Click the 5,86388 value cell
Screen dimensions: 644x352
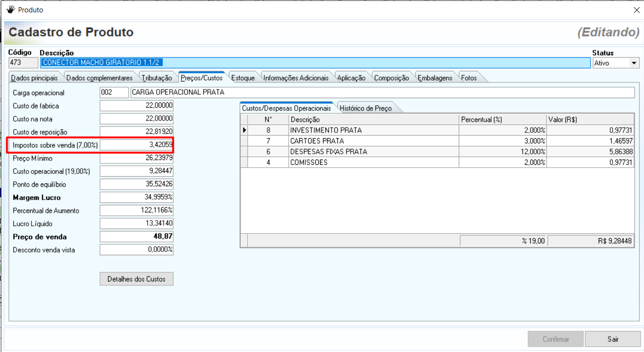pyautogui.click(x=591, y=151)
